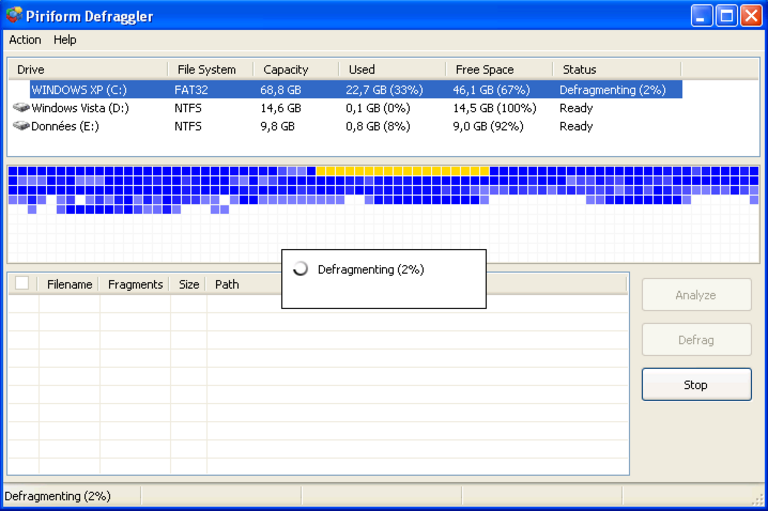
Task: Click the Stop button
Action: [x=696, y=385]
